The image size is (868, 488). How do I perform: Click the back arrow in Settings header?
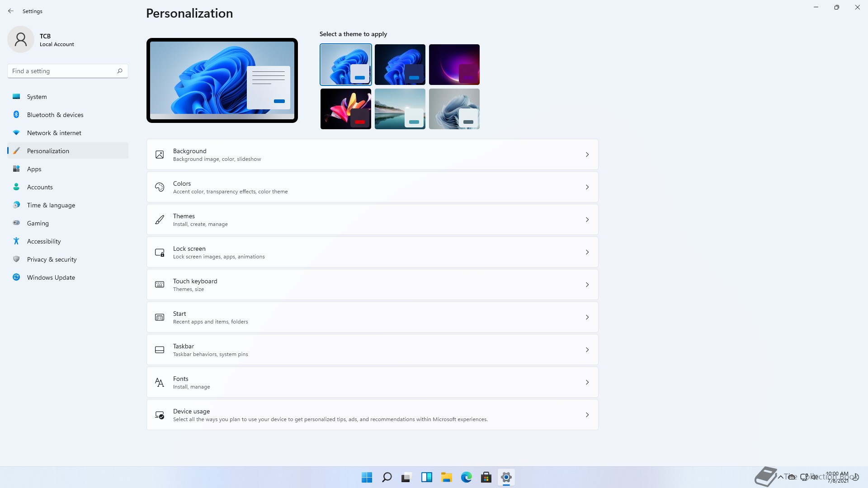coord(11,11)
